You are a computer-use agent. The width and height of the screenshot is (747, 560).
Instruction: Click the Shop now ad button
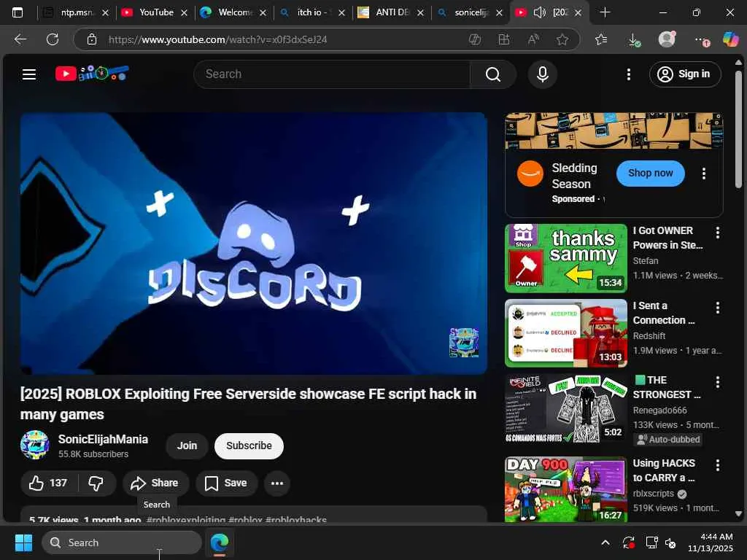tap(650, 174)
